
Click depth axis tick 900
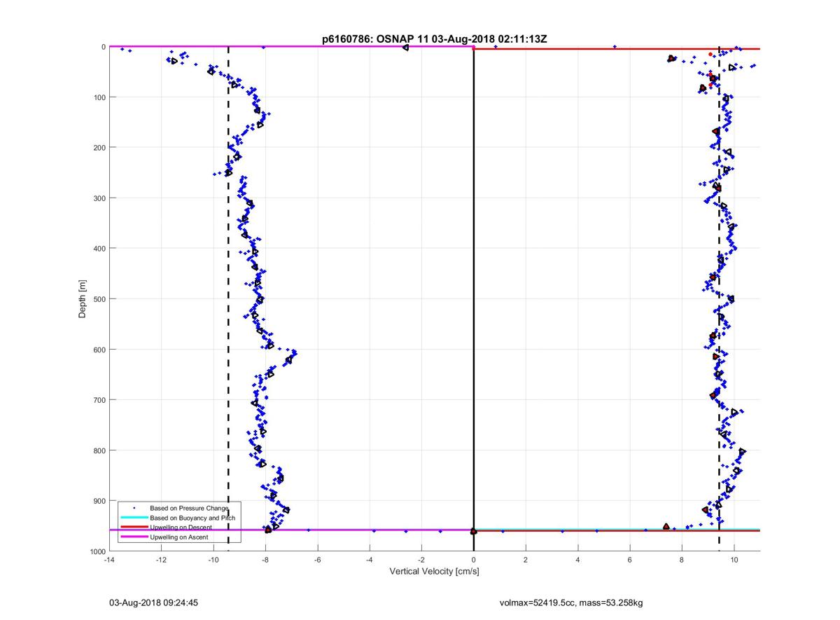pyautogui.click(x=98, y=501)
